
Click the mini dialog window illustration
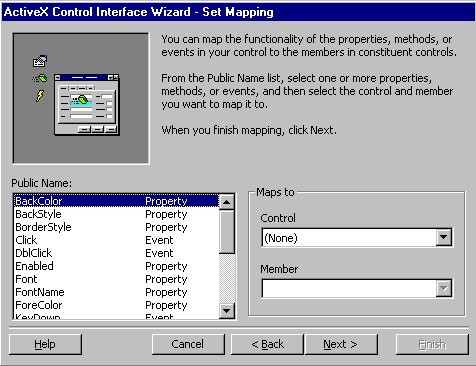tap(87, 105)
